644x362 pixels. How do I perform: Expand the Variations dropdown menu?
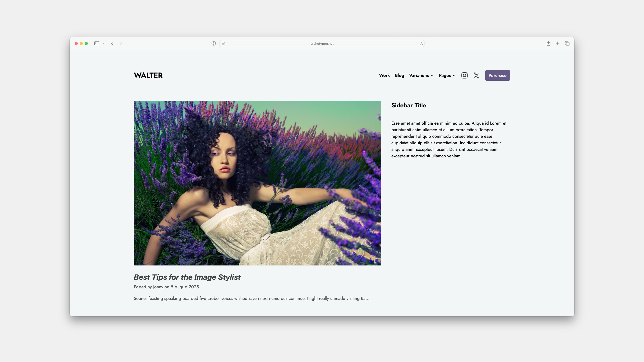click(421, 75)
